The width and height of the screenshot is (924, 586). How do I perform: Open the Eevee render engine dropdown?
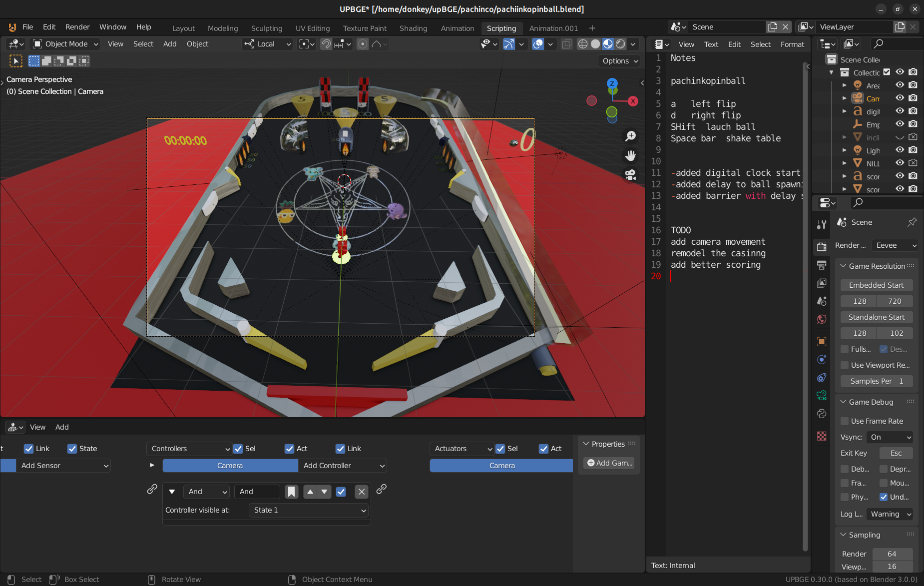click(x=894, y=245)
